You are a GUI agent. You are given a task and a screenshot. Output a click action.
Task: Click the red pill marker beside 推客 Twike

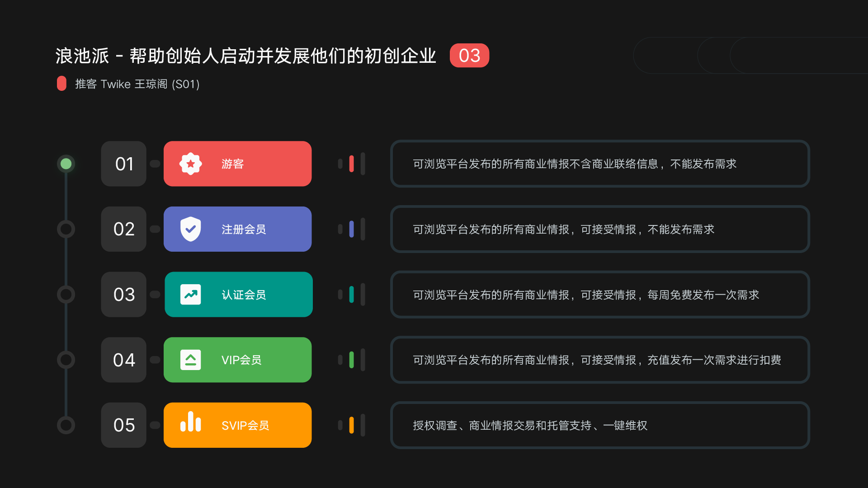[61, 84]
